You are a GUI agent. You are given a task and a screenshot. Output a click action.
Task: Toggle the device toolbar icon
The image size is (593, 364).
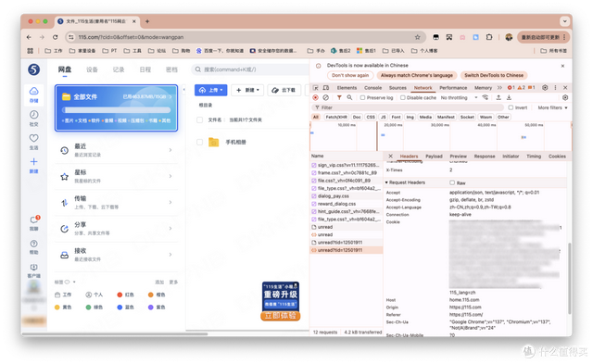tap(325, 88)
